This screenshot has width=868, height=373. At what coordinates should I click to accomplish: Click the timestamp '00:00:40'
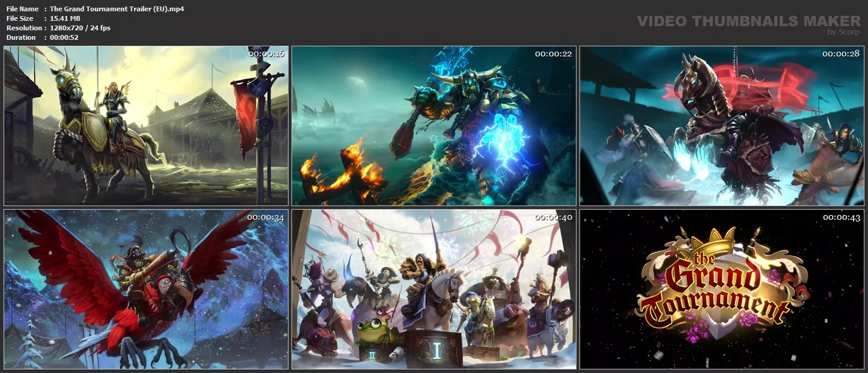[553, 218]
